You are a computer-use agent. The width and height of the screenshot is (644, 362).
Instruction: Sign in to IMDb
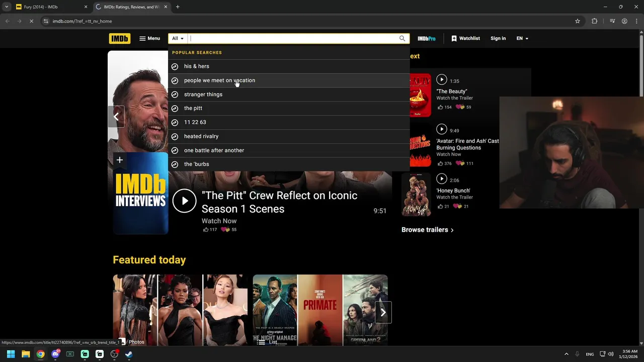[x=498, y=38]
